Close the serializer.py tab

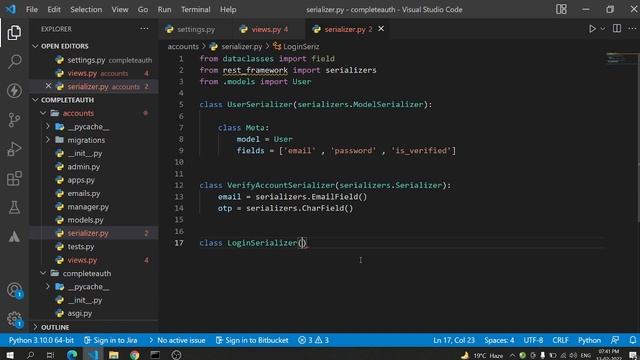coord(381,29)
